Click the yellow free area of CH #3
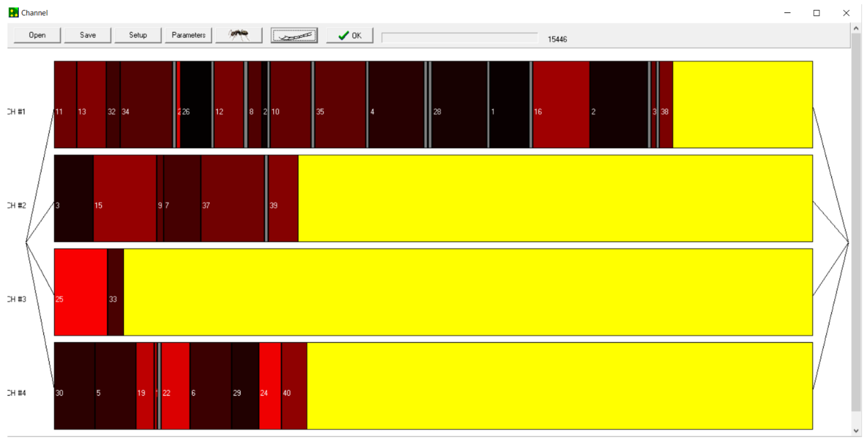Viewport: 868px width, 445px height. pos(468,292)
